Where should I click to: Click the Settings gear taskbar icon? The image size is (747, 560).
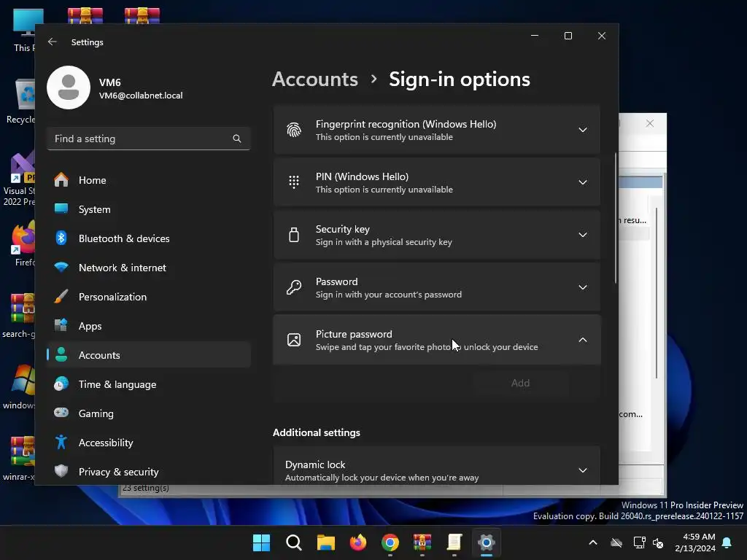(x=487, y=542)
